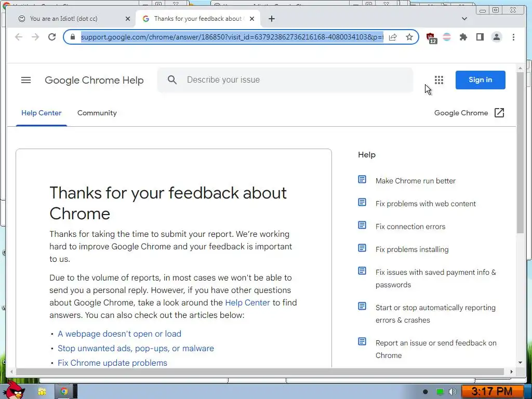
Task: Open Fix issues with saved payment info
Action: 436,278
